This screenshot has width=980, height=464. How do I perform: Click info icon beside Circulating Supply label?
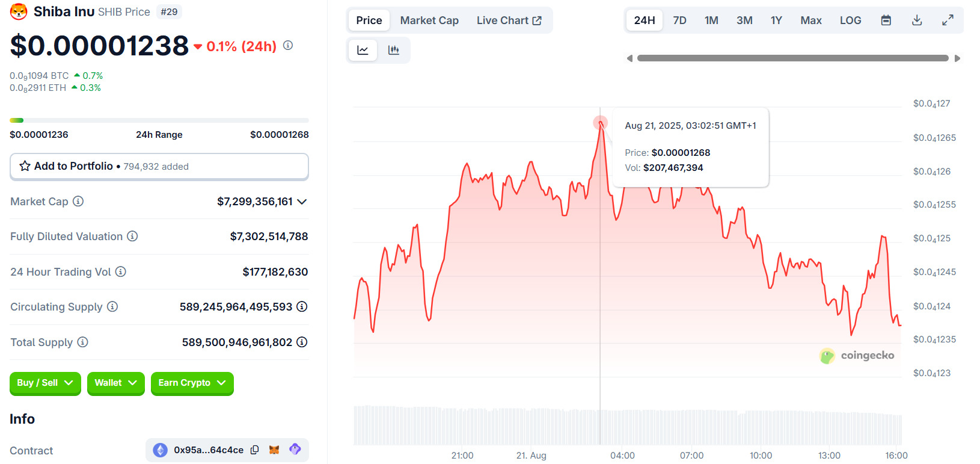[112, 306]
